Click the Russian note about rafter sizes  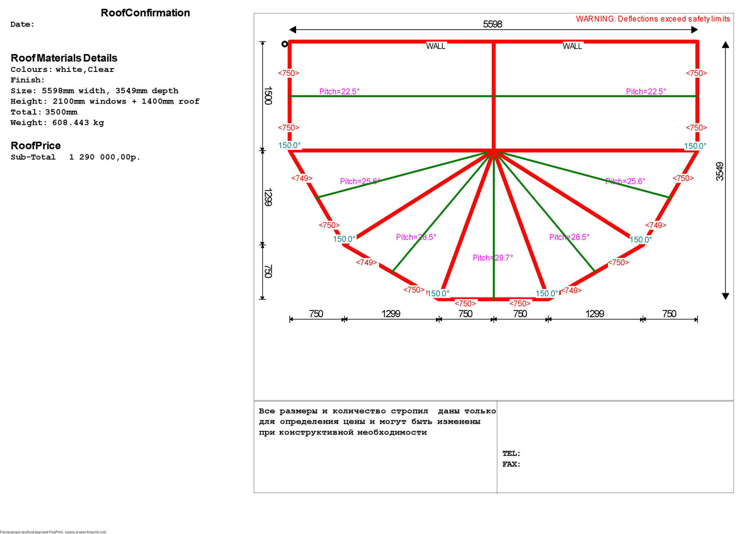coord(377,422)
